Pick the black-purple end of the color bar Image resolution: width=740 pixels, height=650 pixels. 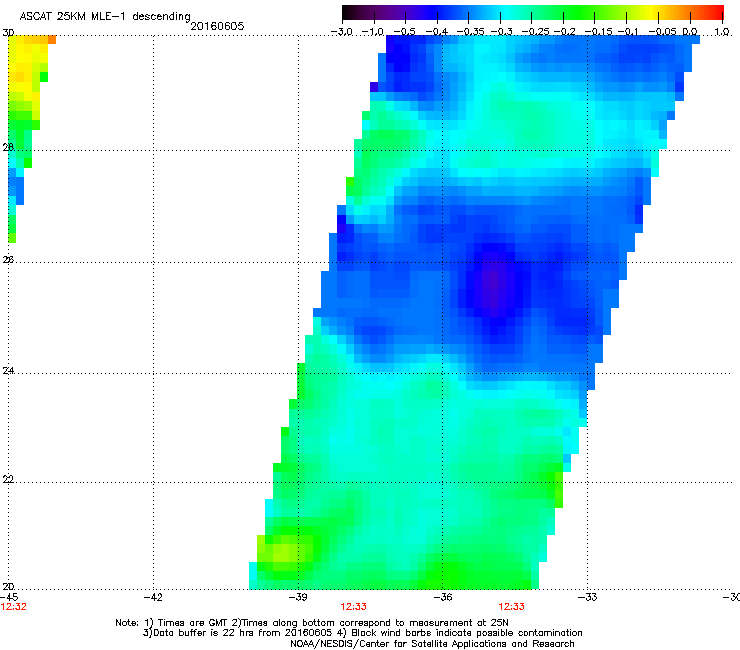point(352,12)
